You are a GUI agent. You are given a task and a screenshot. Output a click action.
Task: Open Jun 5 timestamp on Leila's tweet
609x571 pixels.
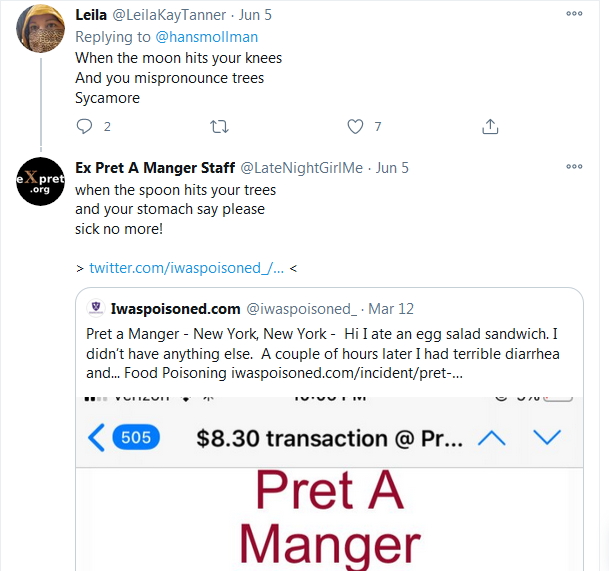pos(255,15)
